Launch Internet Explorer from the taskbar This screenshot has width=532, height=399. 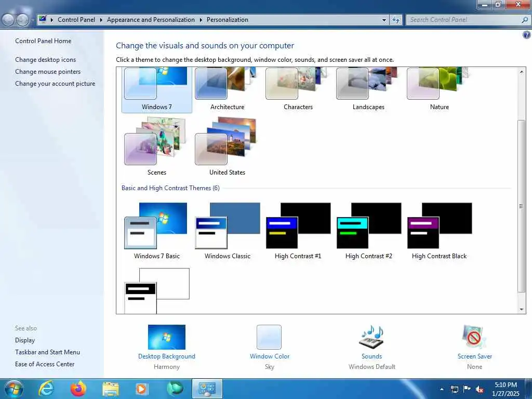pyautogui.click(x=46, y=389)
